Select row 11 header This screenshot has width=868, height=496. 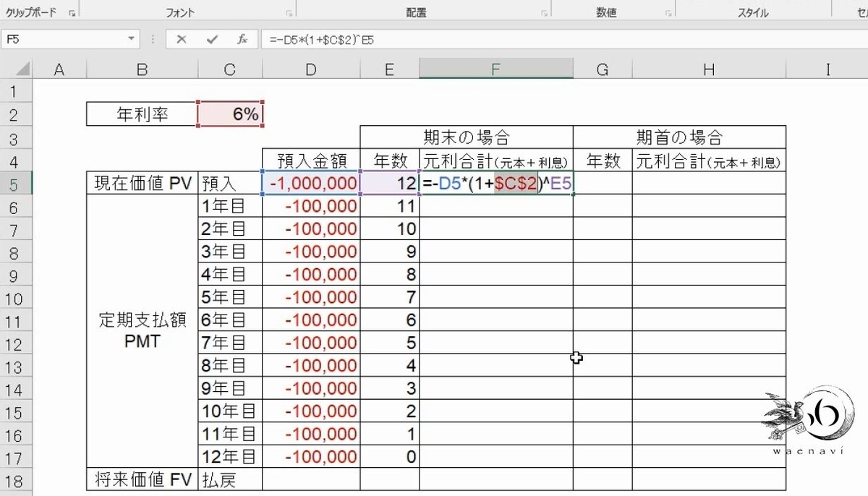(x=17, y=321)
